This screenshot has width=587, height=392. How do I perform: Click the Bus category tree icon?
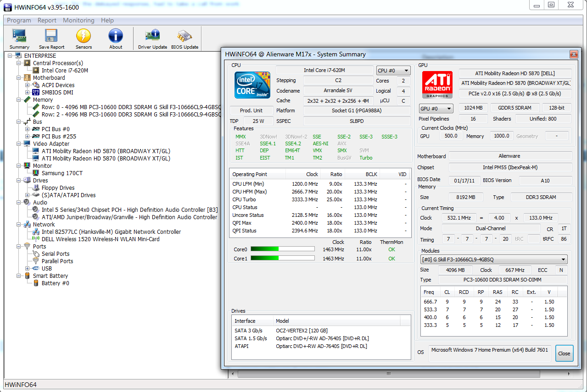click(27, 121)
